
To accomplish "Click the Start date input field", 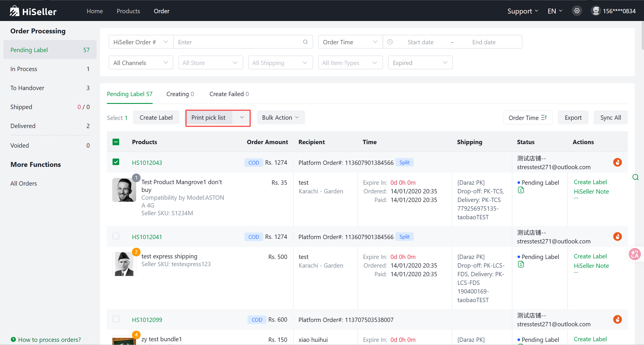I will pyautogui.click(x=420, y=42).
